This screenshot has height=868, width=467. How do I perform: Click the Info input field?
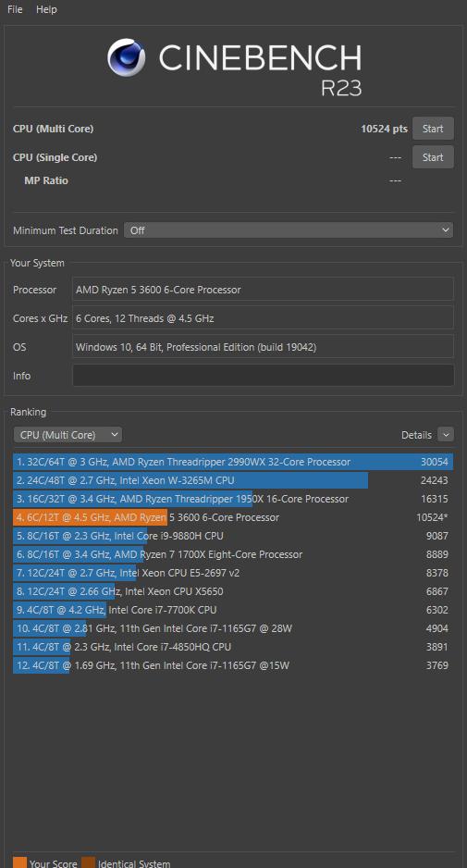[264, 376]
